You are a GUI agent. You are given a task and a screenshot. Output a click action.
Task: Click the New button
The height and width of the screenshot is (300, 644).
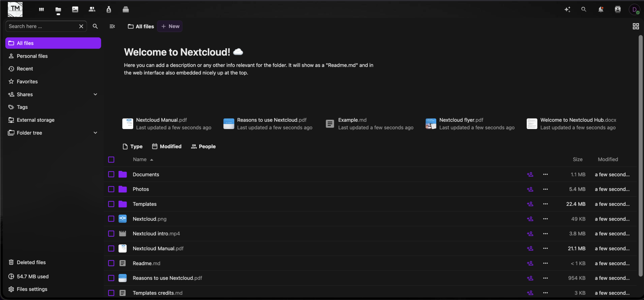pyautogui.click(x=170, y=26)
